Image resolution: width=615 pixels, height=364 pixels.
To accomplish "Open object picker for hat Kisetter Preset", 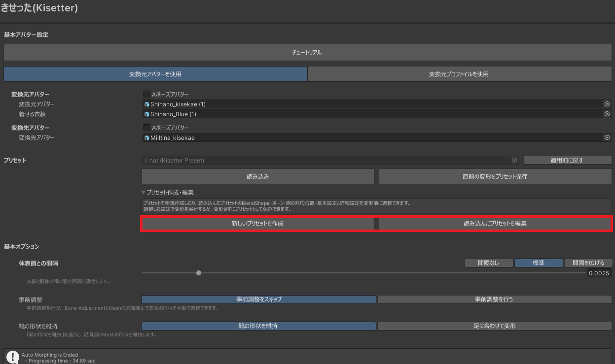I will tap(514, 160).
